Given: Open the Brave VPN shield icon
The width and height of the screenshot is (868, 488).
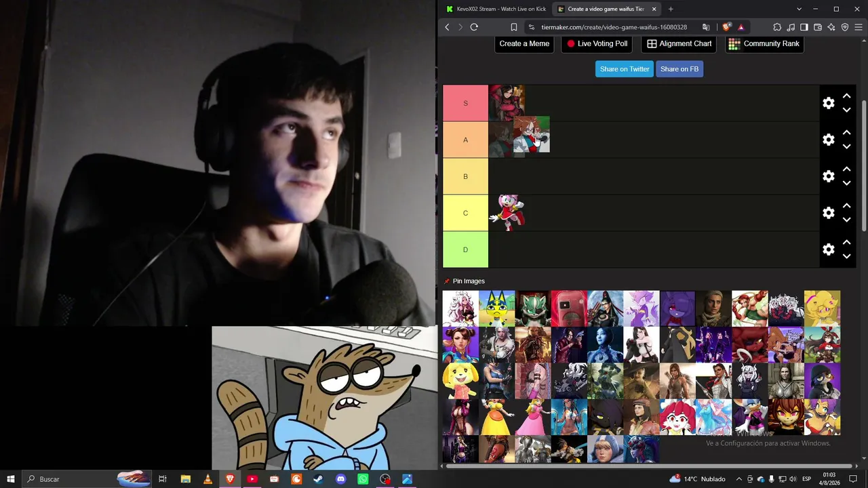Looking at the screenshot, I should click(x=845, y=27).
